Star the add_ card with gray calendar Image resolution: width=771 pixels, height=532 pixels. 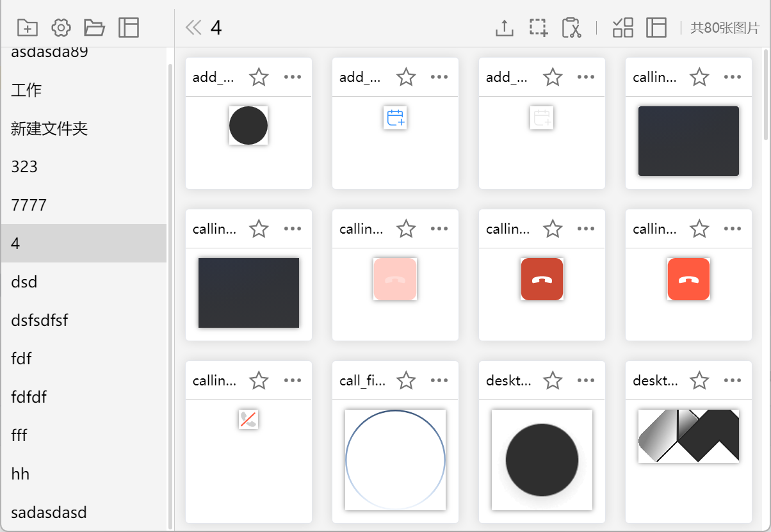coord(553,77)
